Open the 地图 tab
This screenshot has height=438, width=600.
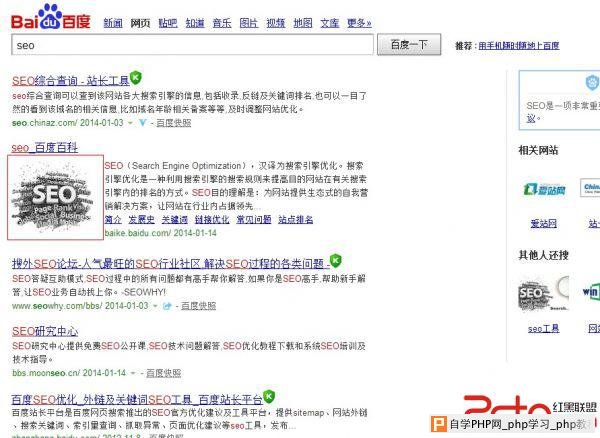[303, 23]
